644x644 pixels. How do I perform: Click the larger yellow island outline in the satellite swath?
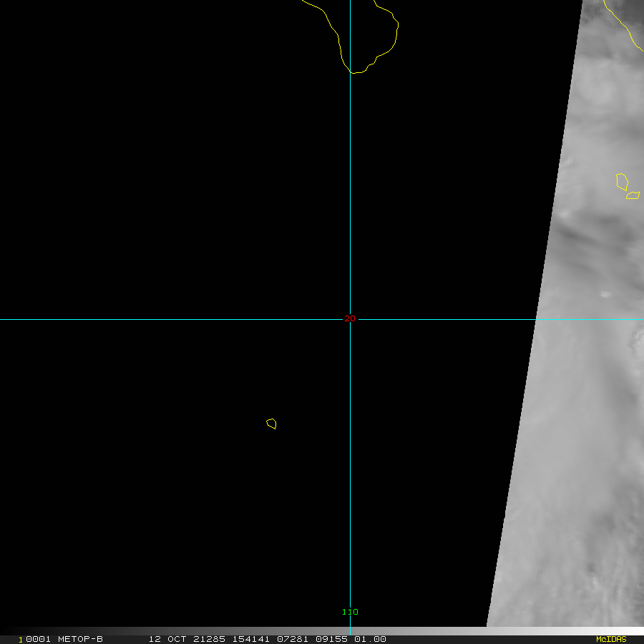pyautogui.click(x=622, y=182)
